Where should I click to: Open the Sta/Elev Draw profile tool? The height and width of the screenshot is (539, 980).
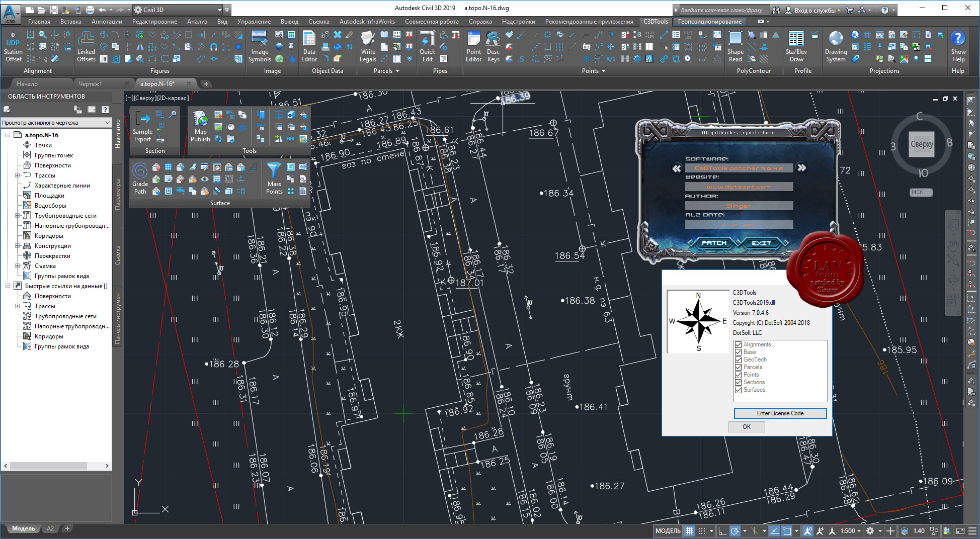(796, 46)
